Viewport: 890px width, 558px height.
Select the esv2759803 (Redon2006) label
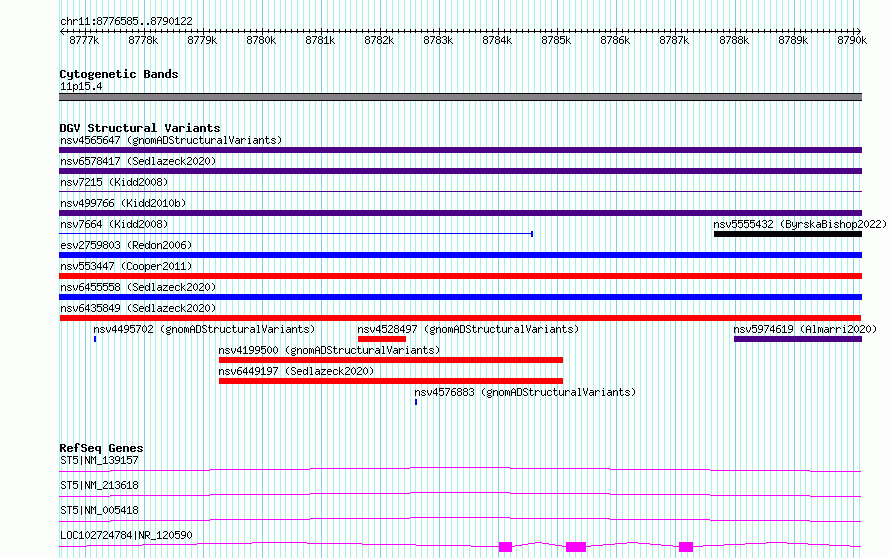pos(126,245)
